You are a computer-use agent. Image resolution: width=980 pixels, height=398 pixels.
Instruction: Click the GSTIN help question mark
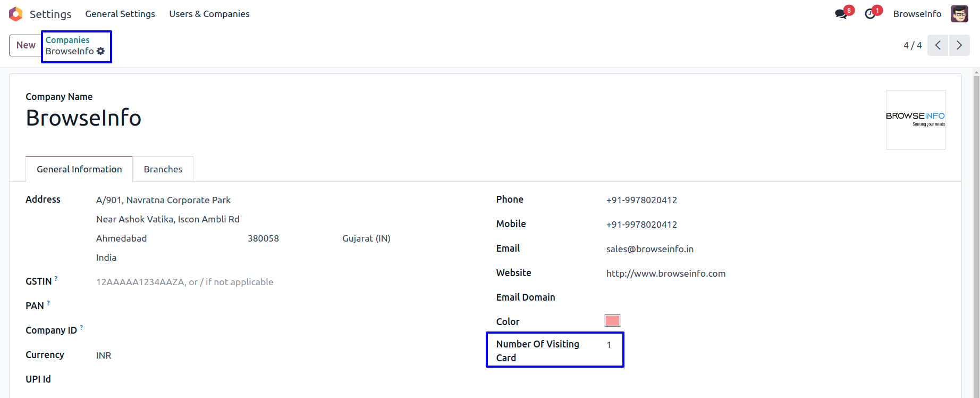56,278
